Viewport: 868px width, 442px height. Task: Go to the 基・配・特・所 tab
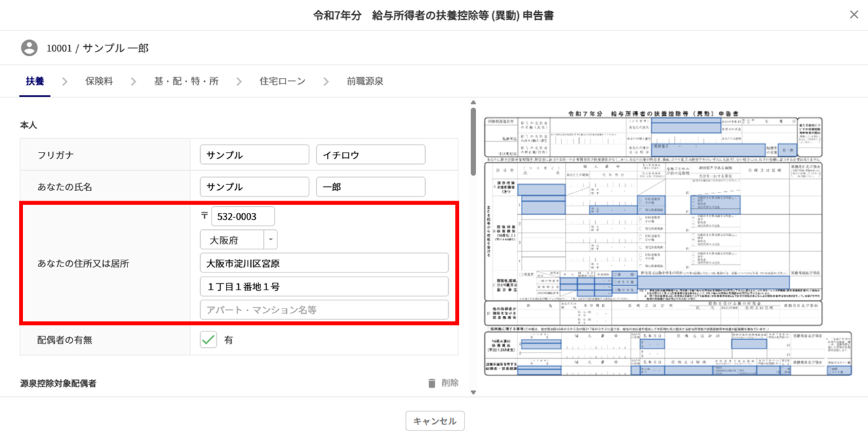pyautogui.click(x=186, y=81)
